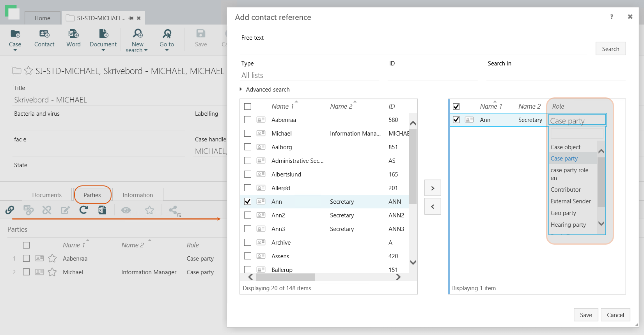
Task: Click Cancel in the dialog
Action: [615, 315]
